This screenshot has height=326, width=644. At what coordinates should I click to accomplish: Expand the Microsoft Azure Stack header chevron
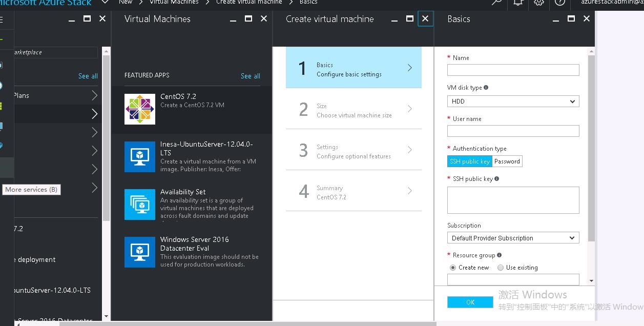(x=105, y=3)
